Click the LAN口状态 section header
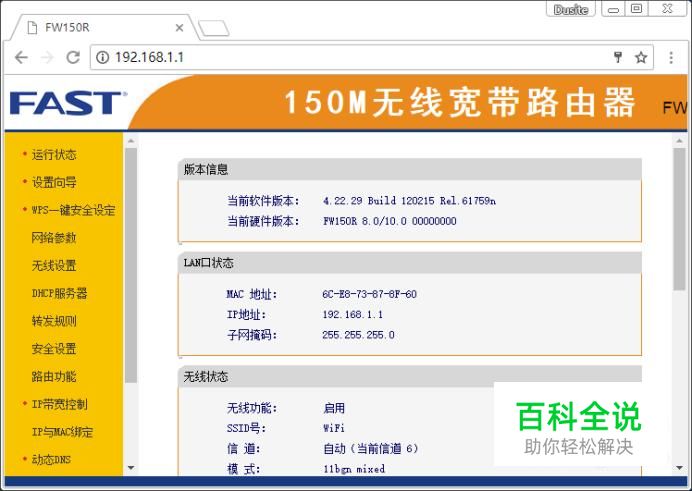The image size is (692, 491). [410, 263]
